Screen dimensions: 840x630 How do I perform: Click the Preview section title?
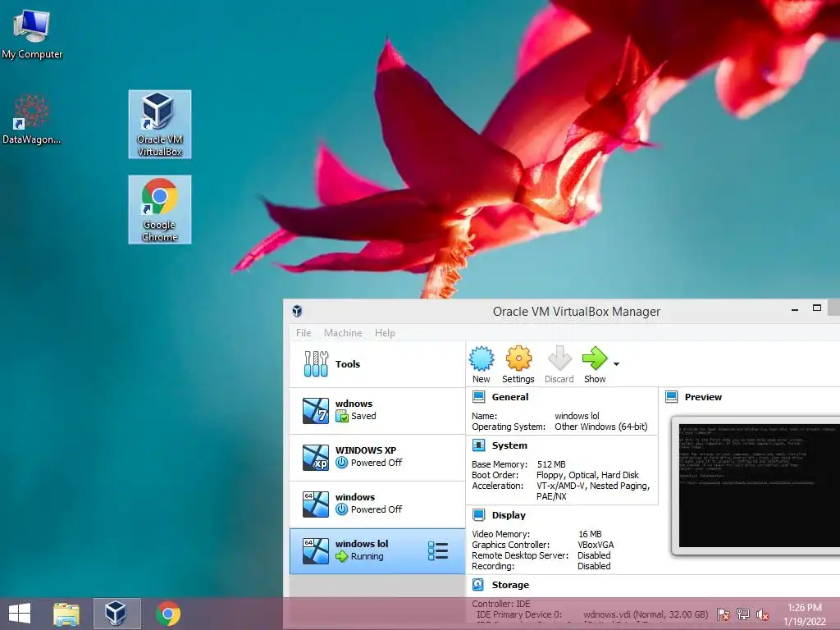click(x=703, y=397)
